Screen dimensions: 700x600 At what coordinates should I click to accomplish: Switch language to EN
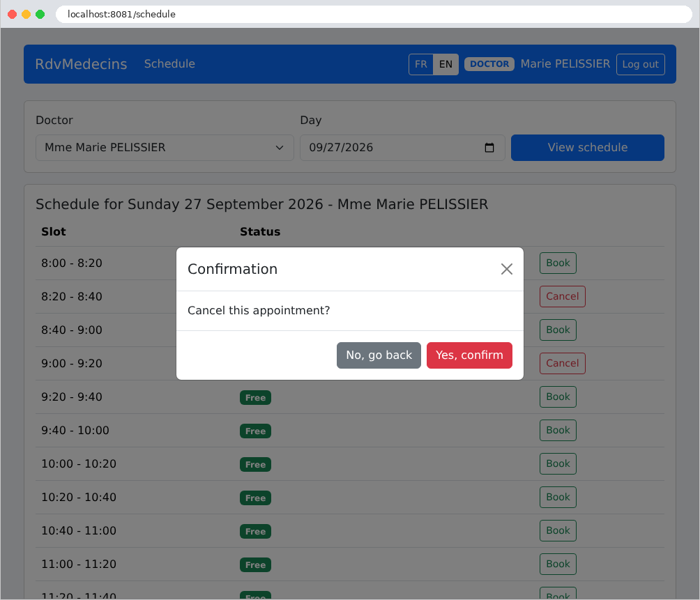click(446, 64)
